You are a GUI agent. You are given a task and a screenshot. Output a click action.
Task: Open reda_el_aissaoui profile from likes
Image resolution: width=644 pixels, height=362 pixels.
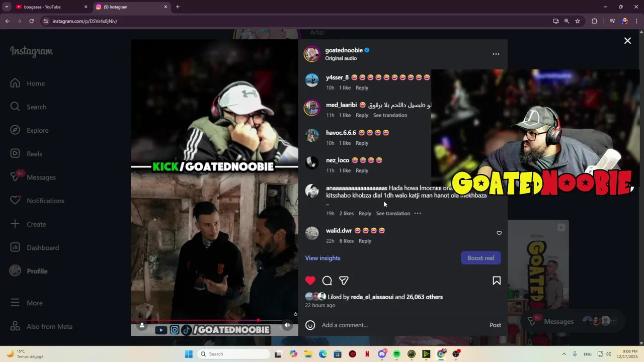(372, 297)
